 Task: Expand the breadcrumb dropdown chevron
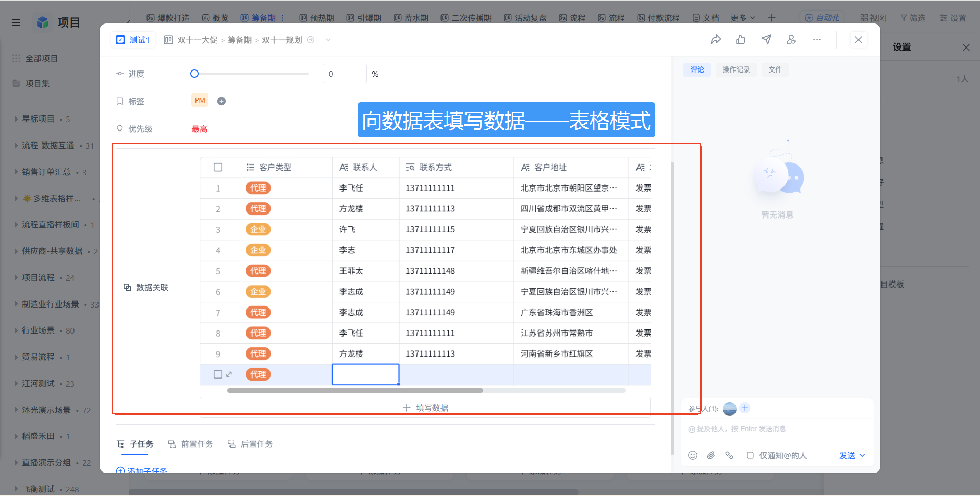click(328, 40)
